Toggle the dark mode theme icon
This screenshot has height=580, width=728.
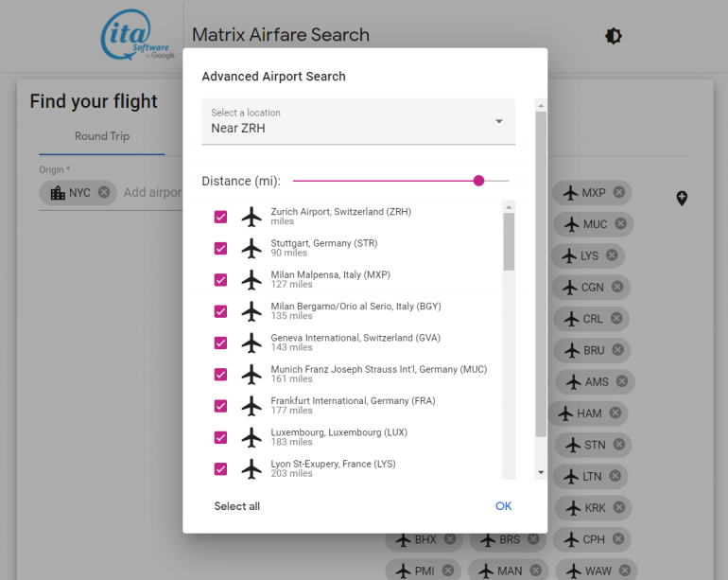tap(614, 36)
